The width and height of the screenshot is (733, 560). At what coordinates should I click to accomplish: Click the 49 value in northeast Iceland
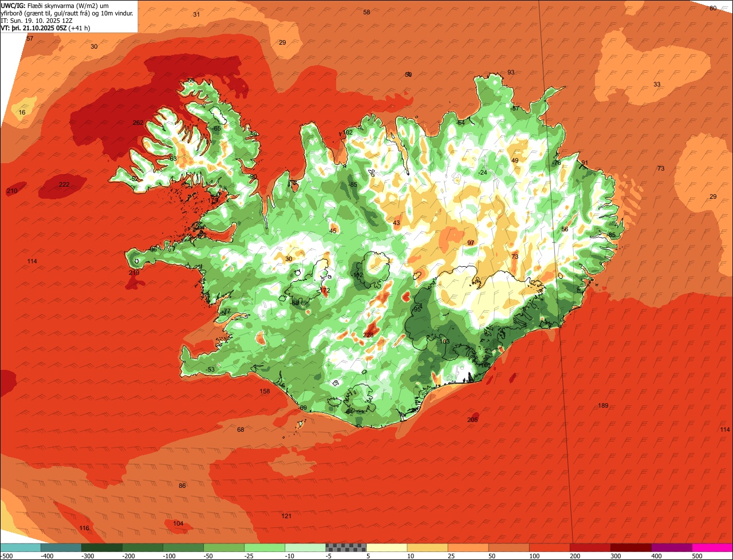[515, 160]
